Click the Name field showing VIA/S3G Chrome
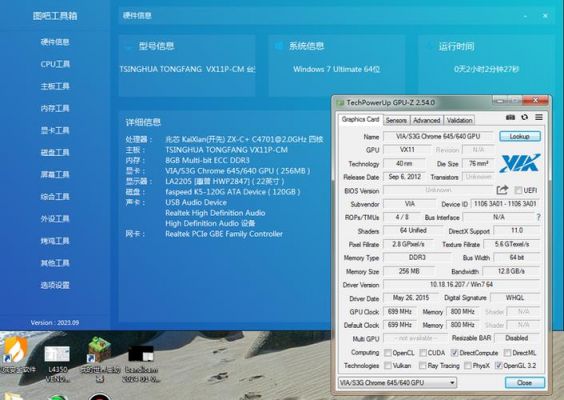The width and height of the screenshot is (564, 400). [438, 136]
